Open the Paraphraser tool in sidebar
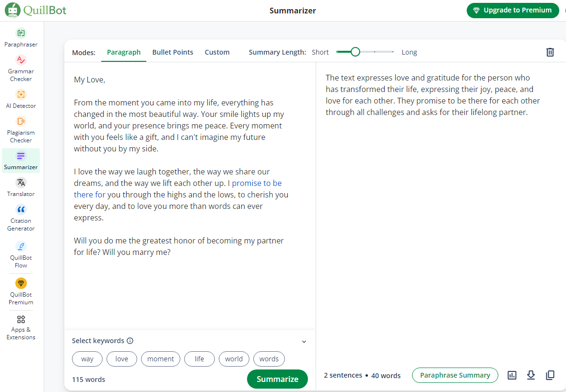 pyautogui.click(x=21, y=38)
